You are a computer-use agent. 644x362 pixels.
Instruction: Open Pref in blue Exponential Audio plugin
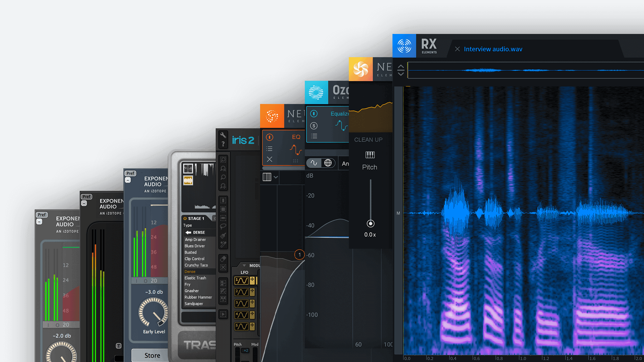(x=130, y=173)
